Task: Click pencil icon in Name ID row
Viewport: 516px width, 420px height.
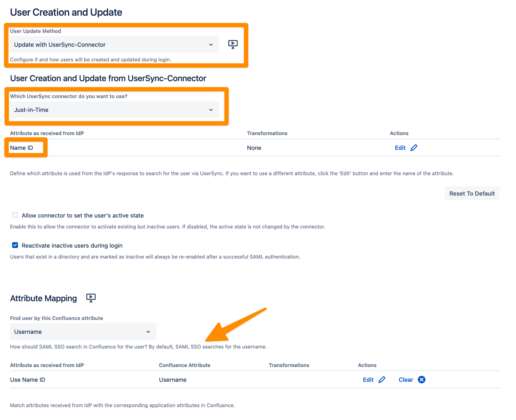Action: coord(414,148)
